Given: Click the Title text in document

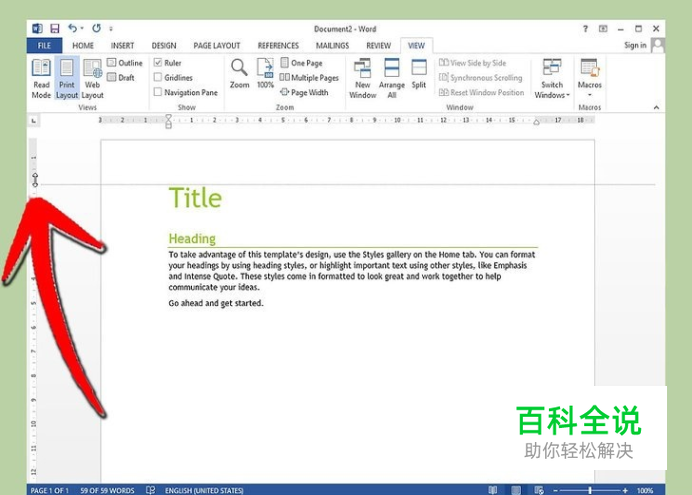Looking at the screenshot, I should tap(195, 198).
